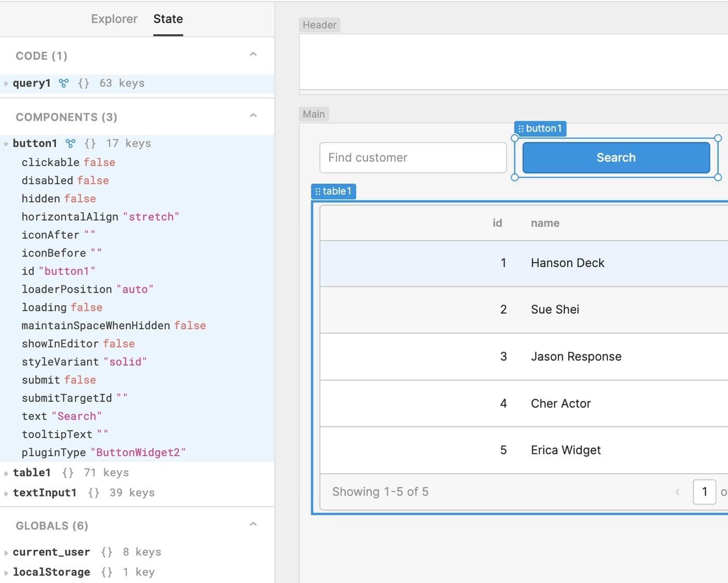Click the {} icon next to localStorage

(107, 572)
